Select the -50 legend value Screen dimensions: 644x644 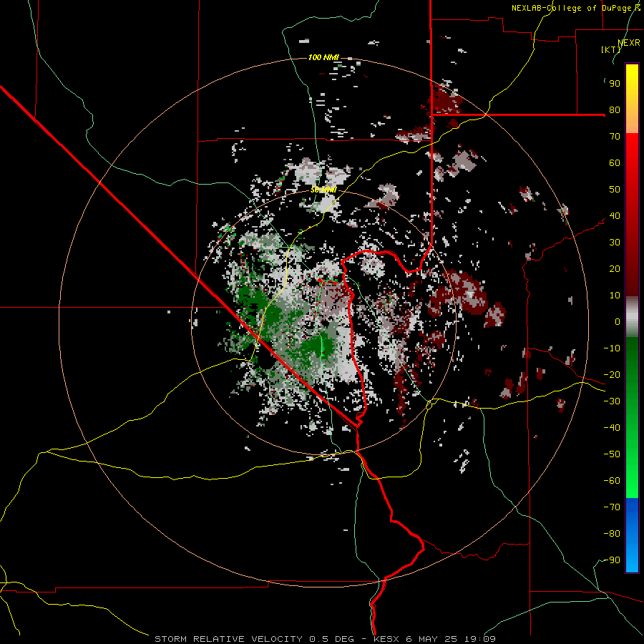tap(612, 454)
